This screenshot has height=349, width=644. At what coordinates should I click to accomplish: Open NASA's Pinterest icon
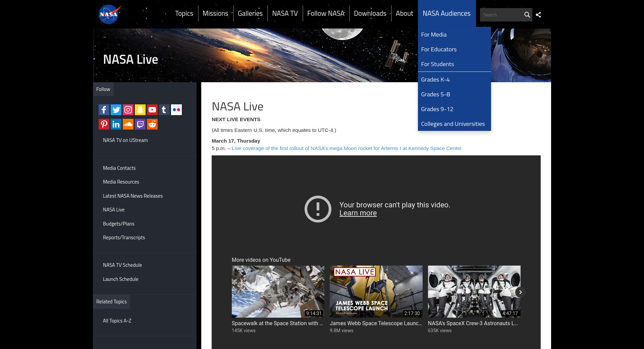(104, 124)
